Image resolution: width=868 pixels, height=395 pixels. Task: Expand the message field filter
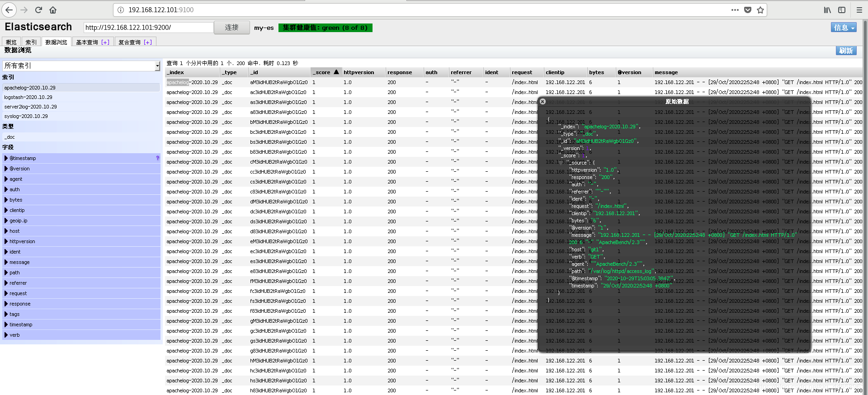81,262
